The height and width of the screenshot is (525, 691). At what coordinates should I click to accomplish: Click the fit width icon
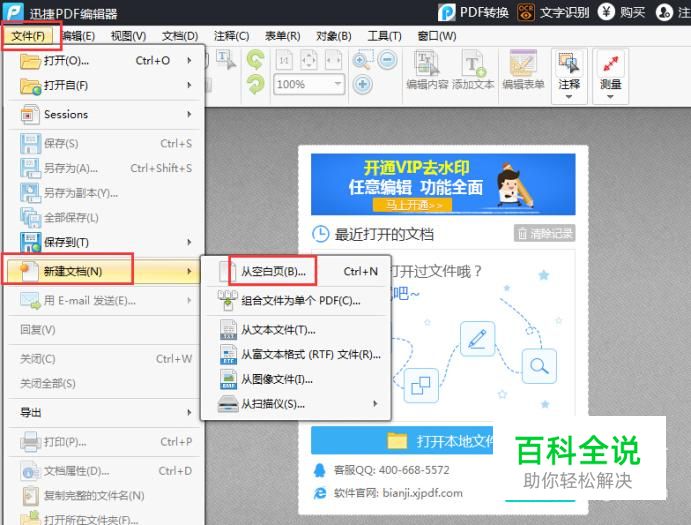[333, 60]
